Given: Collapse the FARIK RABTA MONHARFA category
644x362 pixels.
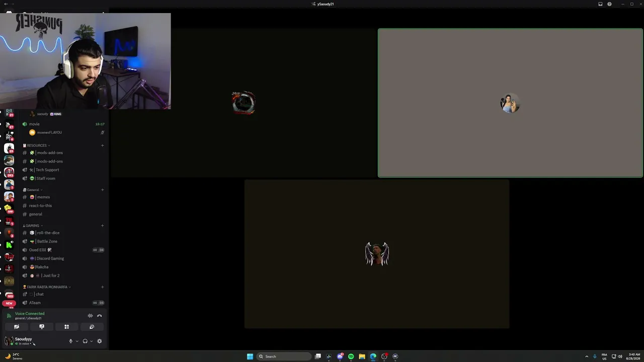Looking at the screenshot, I should click(x=46, y=287).
